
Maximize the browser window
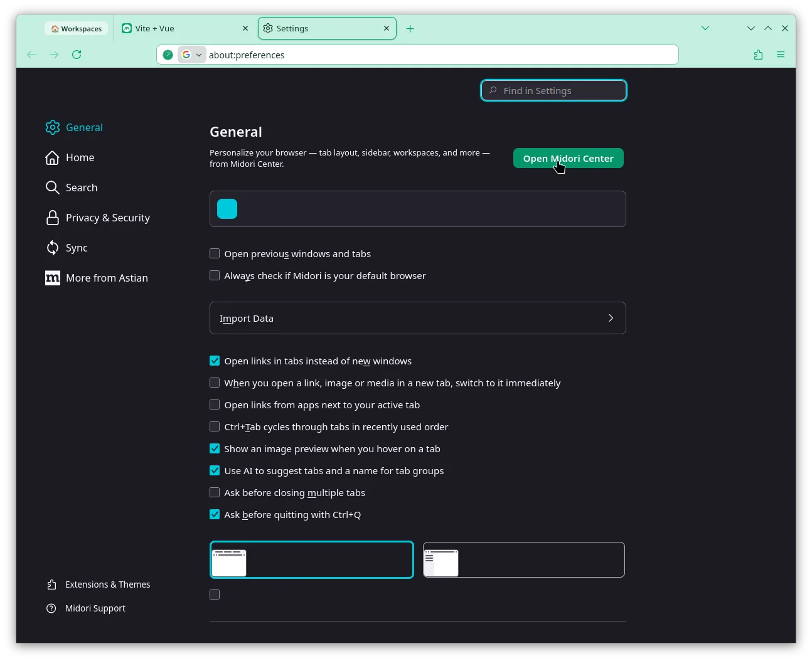tap(768, 28)
